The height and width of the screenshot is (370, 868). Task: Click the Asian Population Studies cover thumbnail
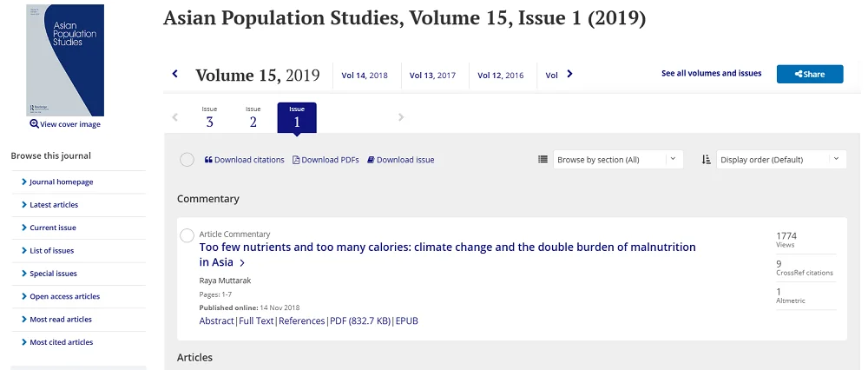(65, 60)
